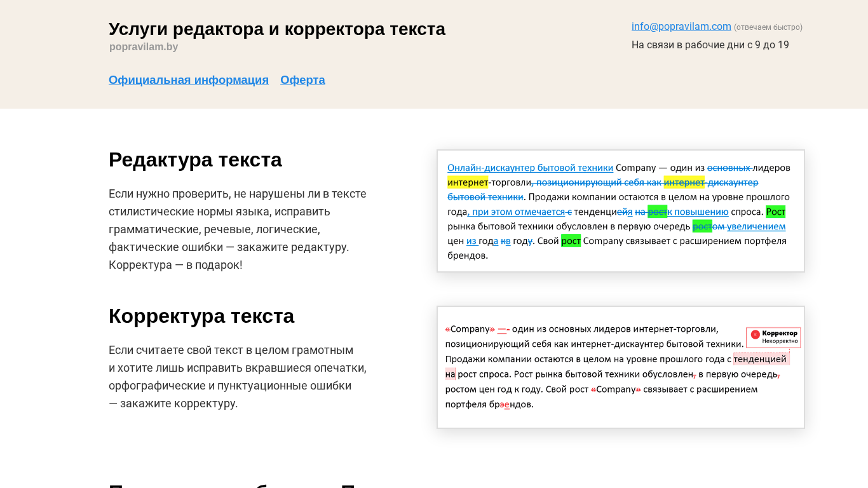This screenshot has height=488, width=868.
Task: Click the site title Услуги редактора и корректора текста
Action: tap(276, 29)
